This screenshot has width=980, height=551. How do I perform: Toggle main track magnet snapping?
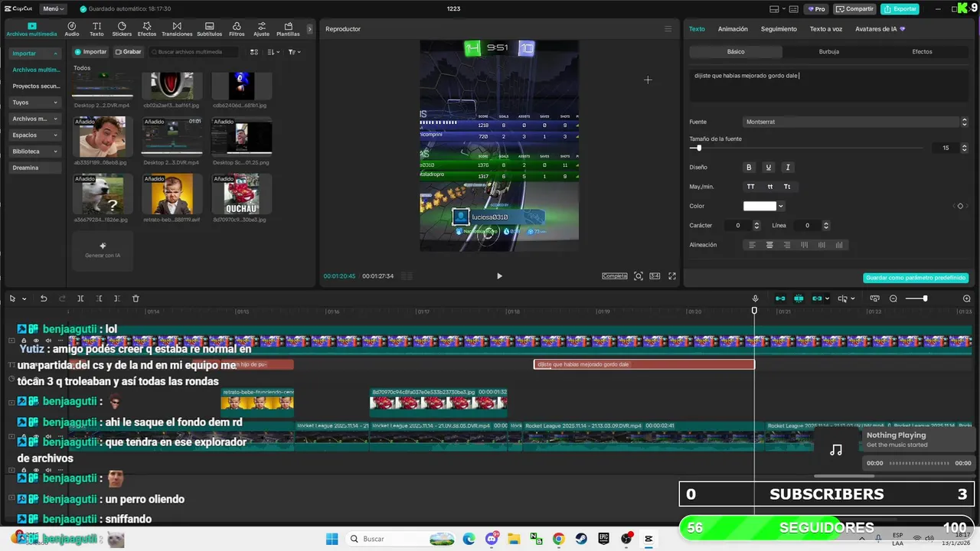click(780, 298)
